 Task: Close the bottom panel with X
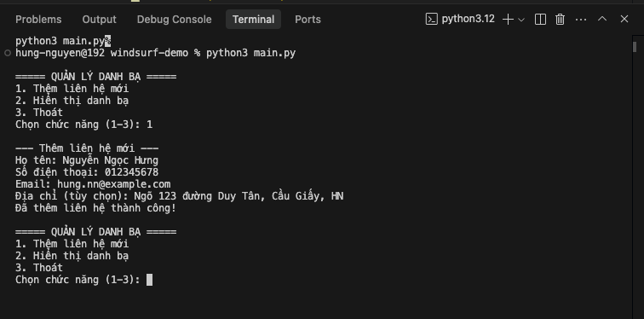pyautogui.click(x=624, y=19)
